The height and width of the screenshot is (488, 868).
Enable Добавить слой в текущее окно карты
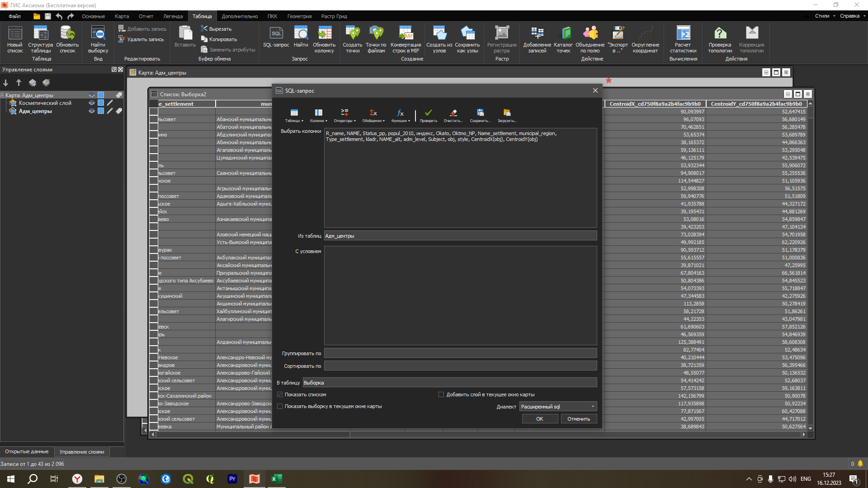tap(441, 394)
